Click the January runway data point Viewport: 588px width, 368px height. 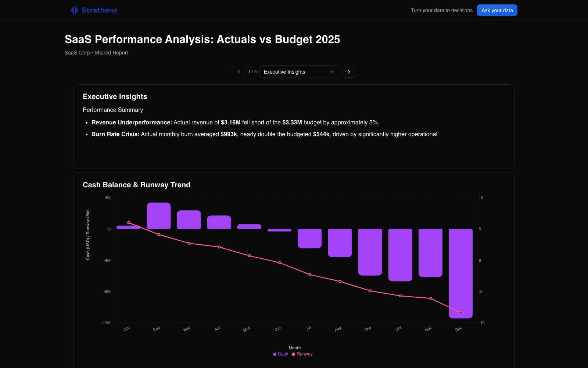[129, 223]
